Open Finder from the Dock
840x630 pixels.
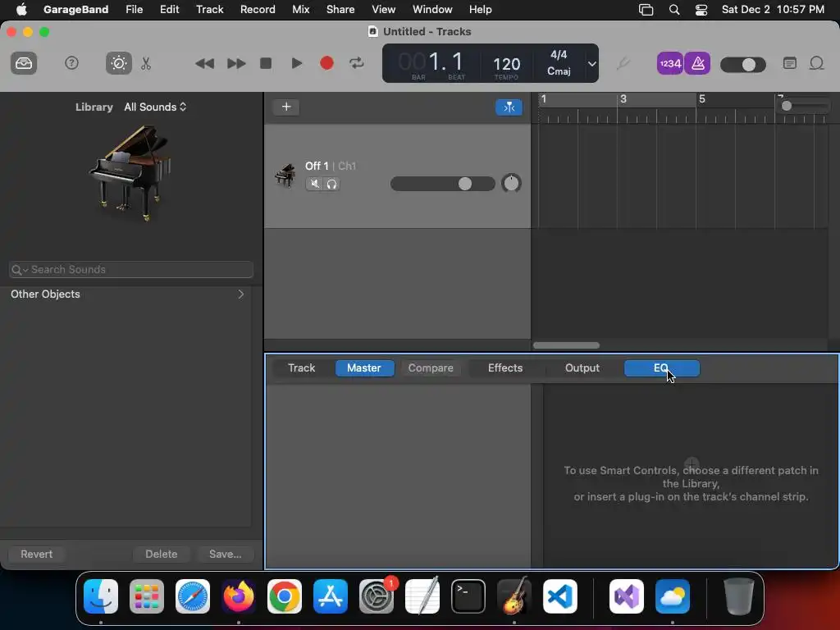pos(101,596)
